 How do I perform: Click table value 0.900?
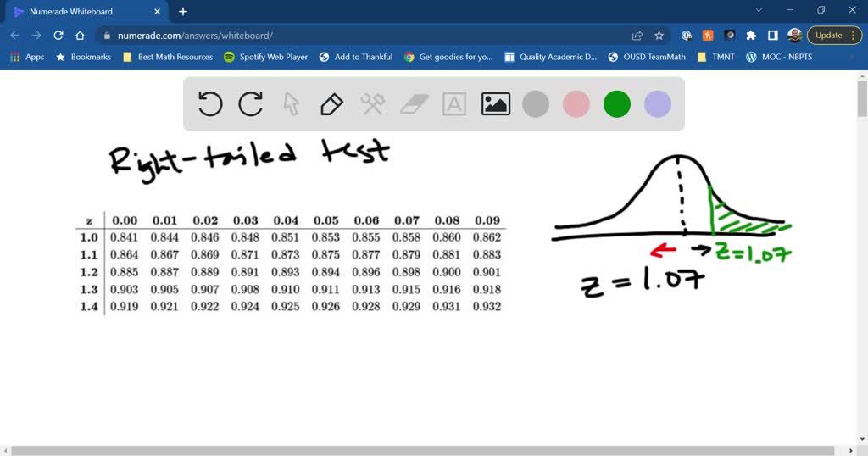[x=447, y=272]
